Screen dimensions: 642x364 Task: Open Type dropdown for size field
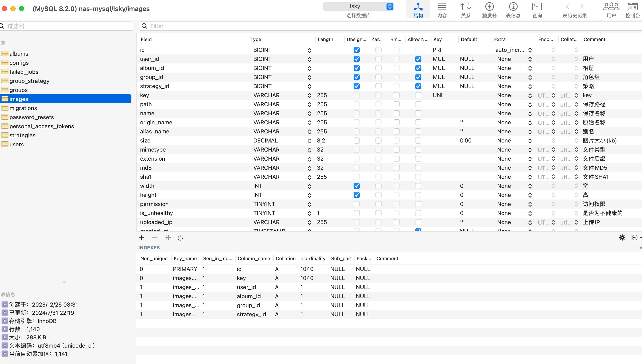click(310, 141)
